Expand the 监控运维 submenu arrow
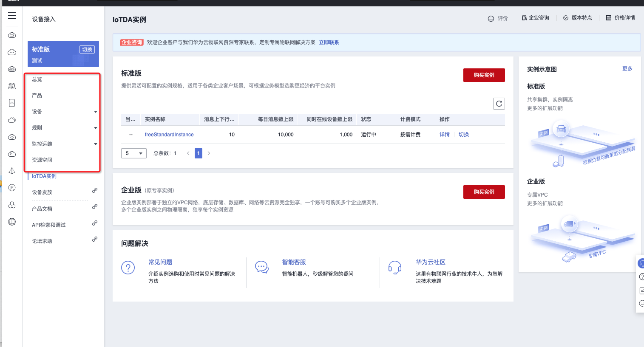The width and height of the screenshot is (644, 347). (96, 144)
